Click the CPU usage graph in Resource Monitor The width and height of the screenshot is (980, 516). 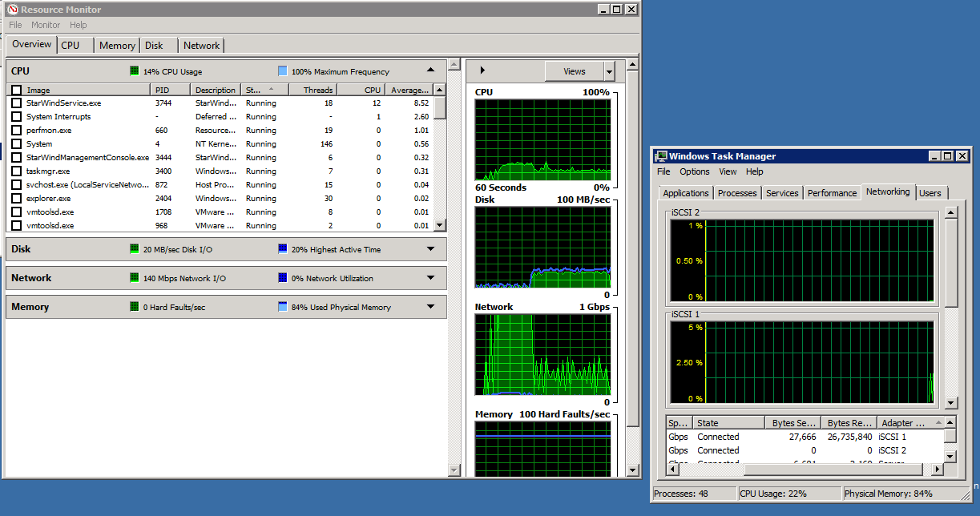tap(542, 140)
